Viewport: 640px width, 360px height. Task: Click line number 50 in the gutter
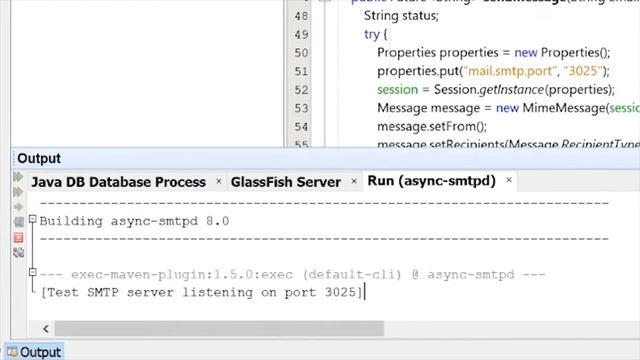[301, 53]
